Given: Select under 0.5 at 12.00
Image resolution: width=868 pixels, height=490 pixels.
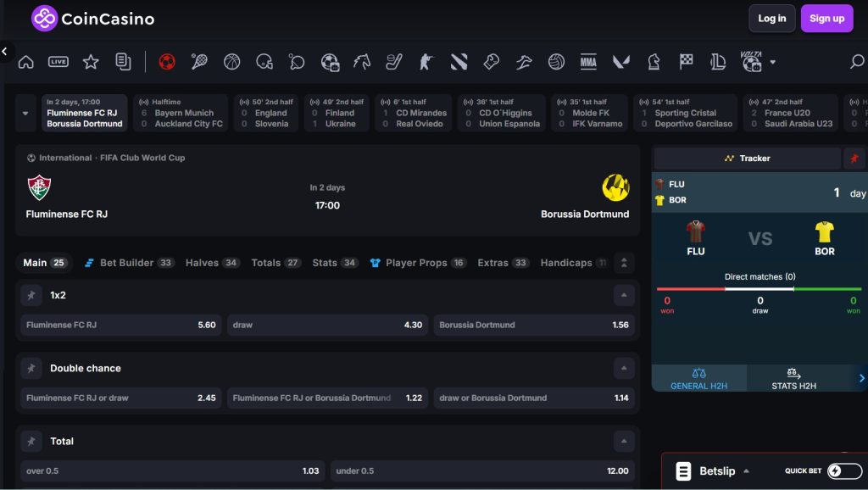Looking at the screenshot, I should pyautogui.click(x=482, y=471).
